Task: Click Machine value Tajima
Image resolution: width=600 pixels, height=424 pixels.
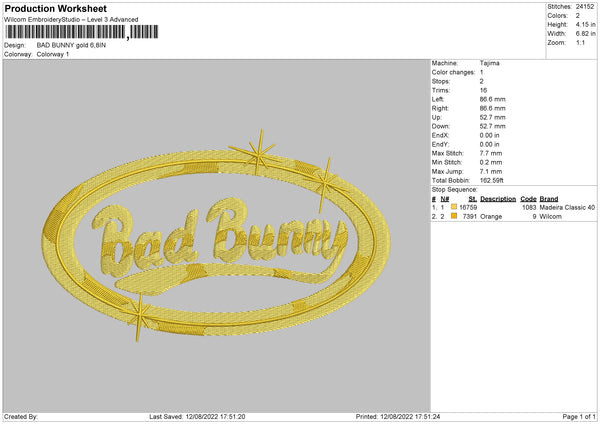Action: [x=489, y=63]
